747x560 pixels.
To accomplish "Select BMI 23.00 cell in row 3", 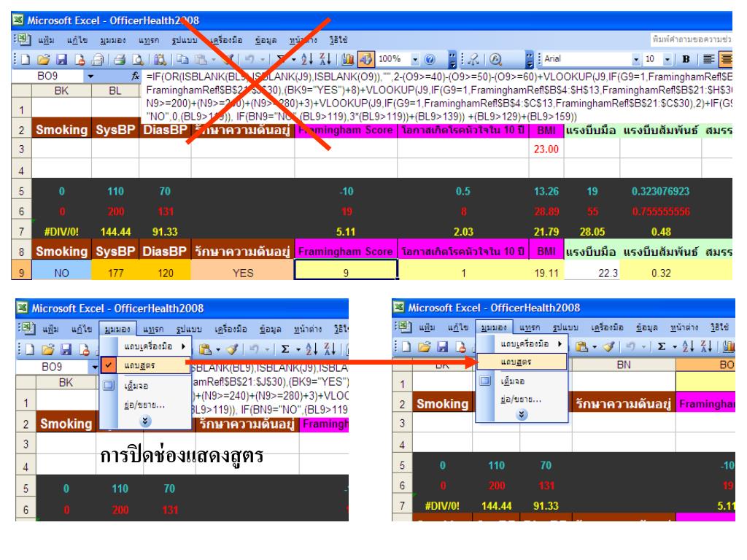I will (x=546, y=149).
